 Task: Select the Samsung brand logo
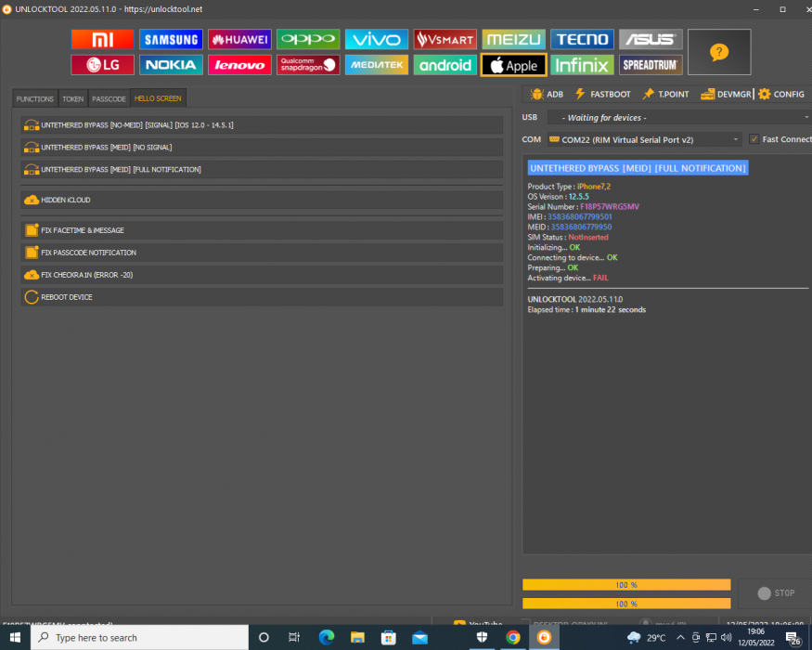click(171, 39)
